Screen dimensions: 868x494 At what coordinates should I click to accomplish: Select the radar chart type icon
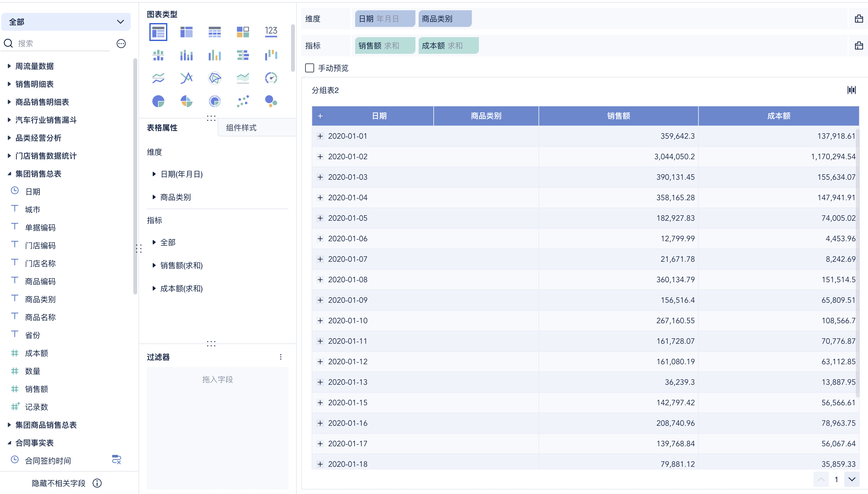214,78
